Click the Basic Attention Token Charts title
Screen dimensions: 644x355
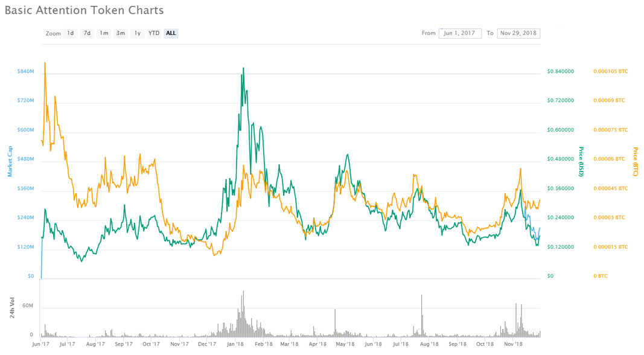pos(84,10)
